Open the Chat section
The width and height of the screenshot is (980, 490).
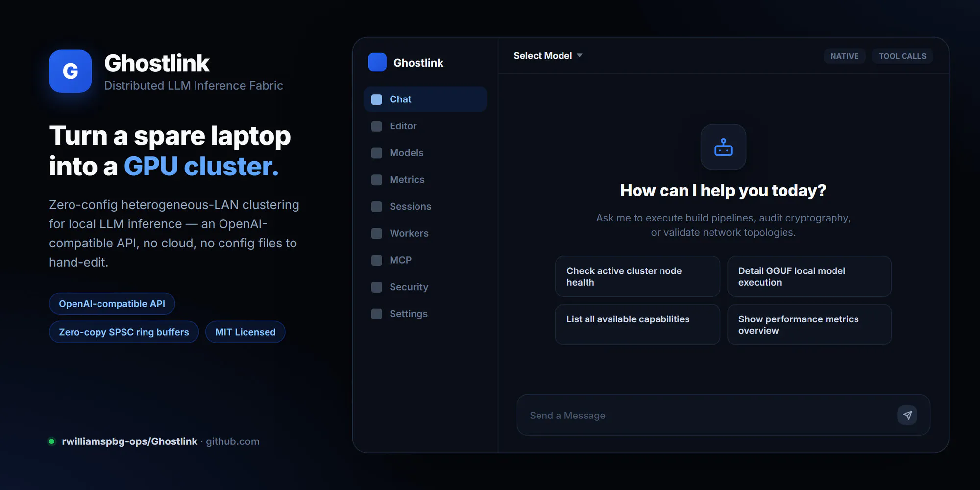pos(425,99)
